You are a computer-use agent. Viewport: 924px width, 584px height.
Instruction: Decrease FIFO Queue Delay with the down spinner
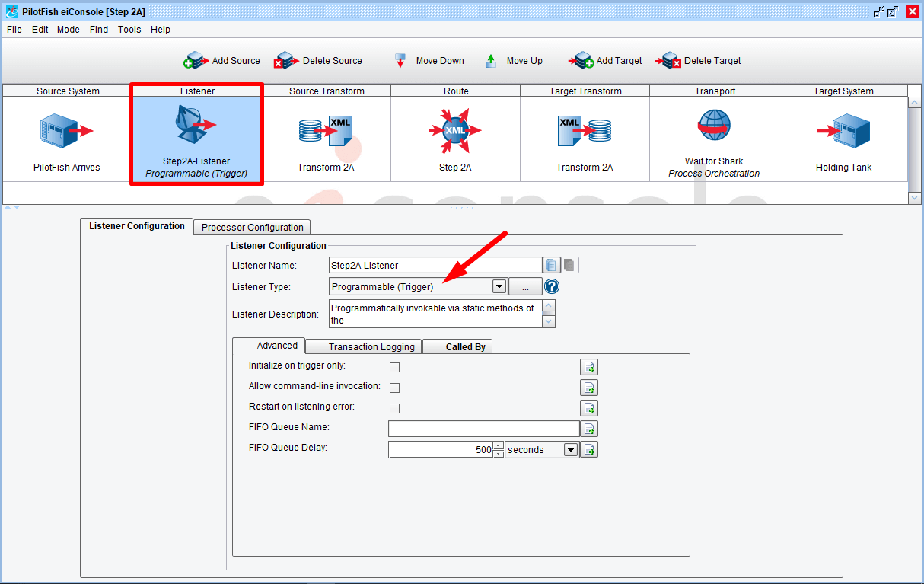point(499,454)
